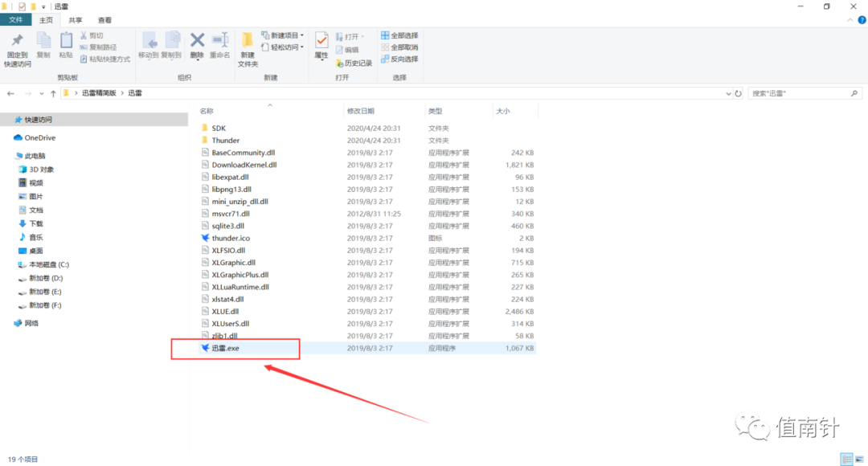Screen dimensions: 868x466
Task: Click 粘贴快捷方式 in the ribbon
Action: 105,59
